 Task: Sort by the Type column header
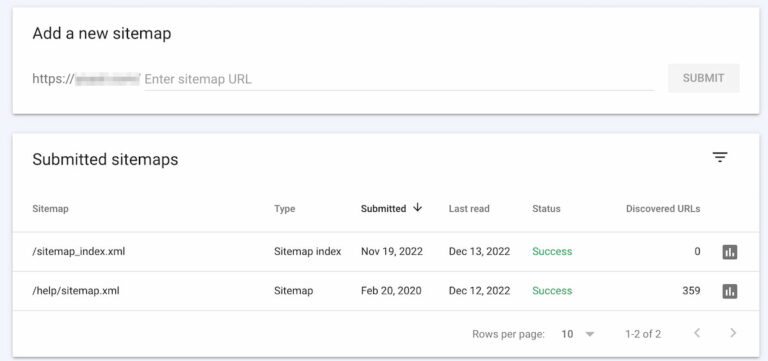pos(285,209)
